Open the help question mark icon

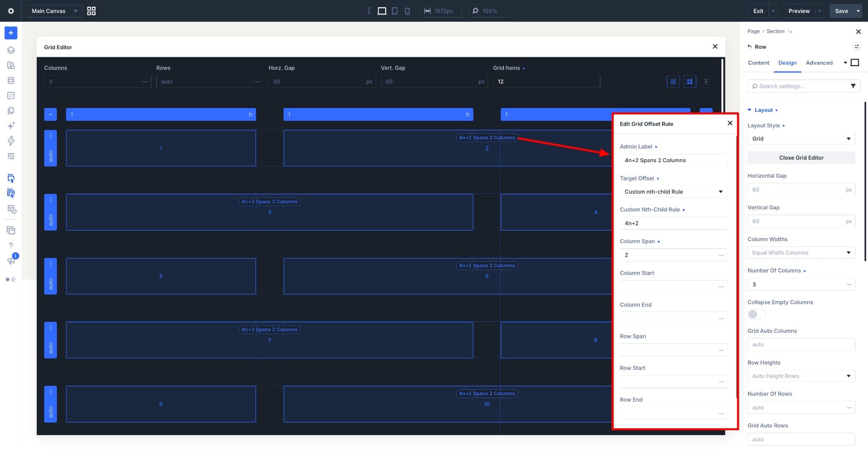[x=11, y=245]
